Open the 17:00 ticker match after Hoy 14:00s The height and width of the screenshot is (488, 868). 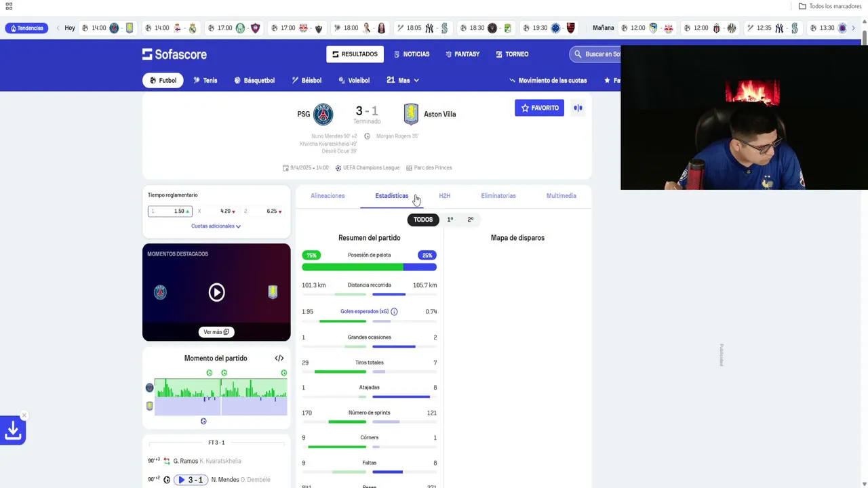pyautogui.click(x=234, y=28)
